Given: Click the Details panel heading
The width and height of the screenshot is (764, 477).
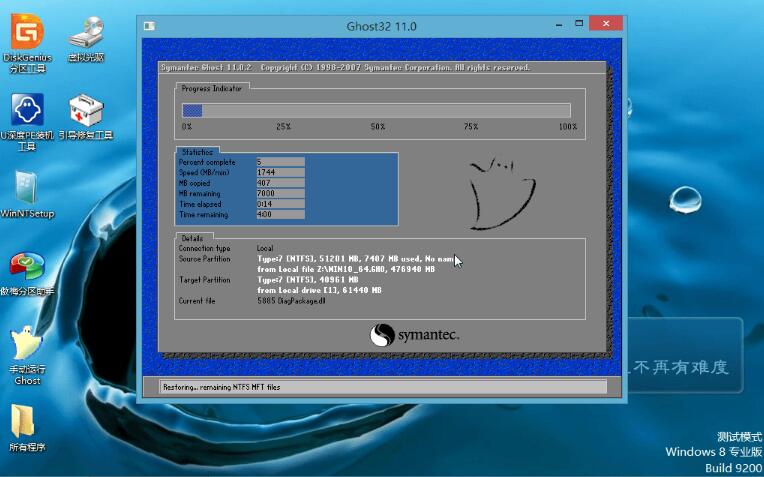Looking at the screenshot, I should (x=192, y=238).
